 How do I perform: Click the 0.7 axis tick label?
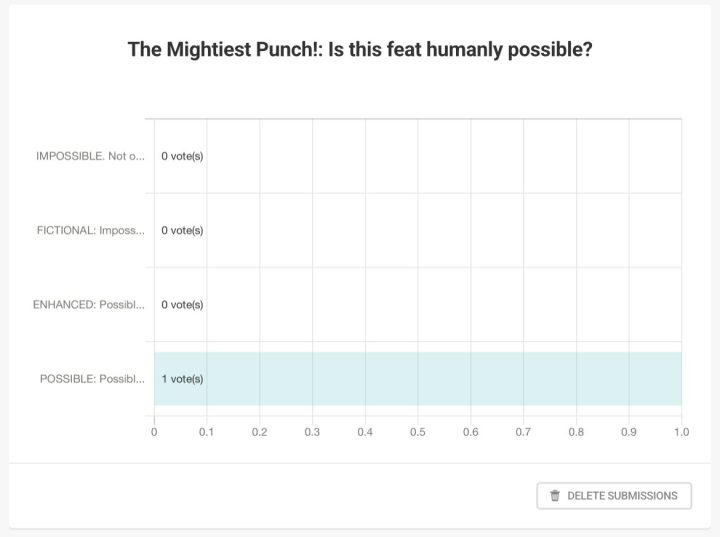523,432
